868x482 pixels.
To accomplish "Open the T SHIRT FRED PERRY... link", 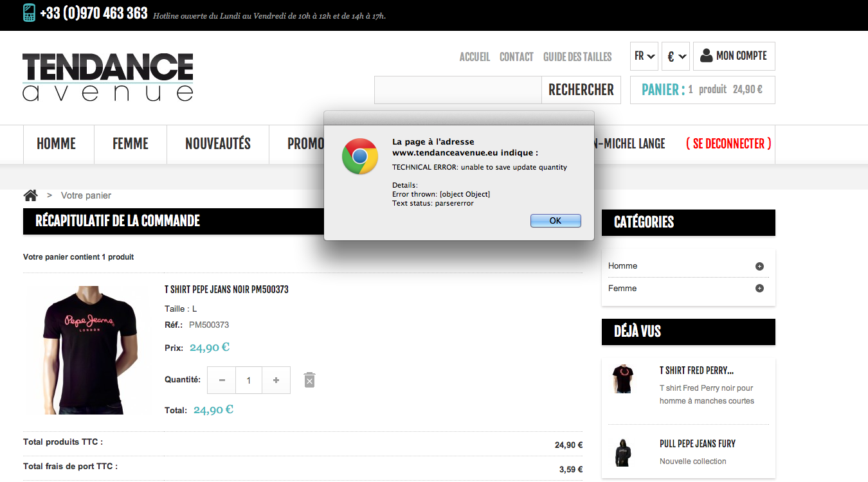I will [696, 371].
